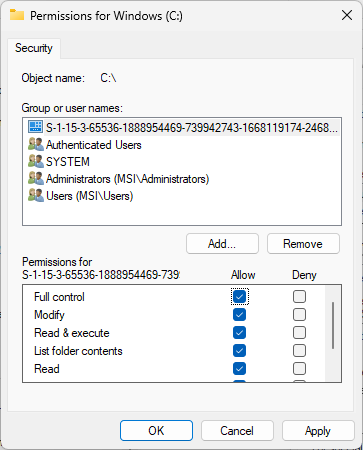Click the SYSTEM group icon
The height and width of the screenshot is (450, 363).
pos(36,161)
